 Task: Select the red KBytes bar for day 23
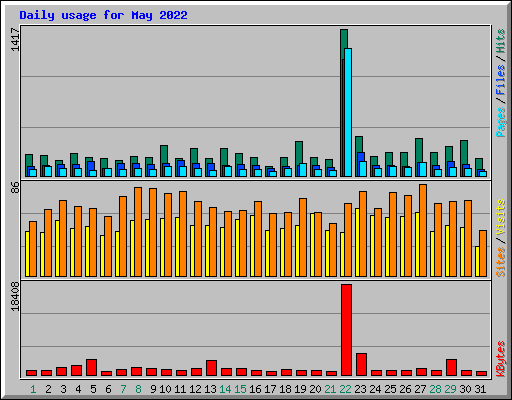click(361, 365)
